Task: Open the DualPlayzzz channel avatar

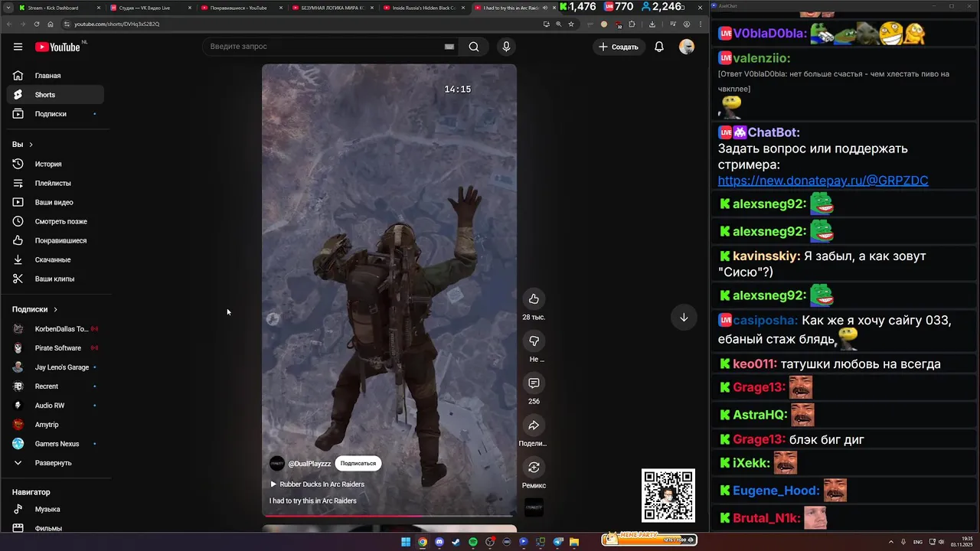Action: [x=277, y=464]
